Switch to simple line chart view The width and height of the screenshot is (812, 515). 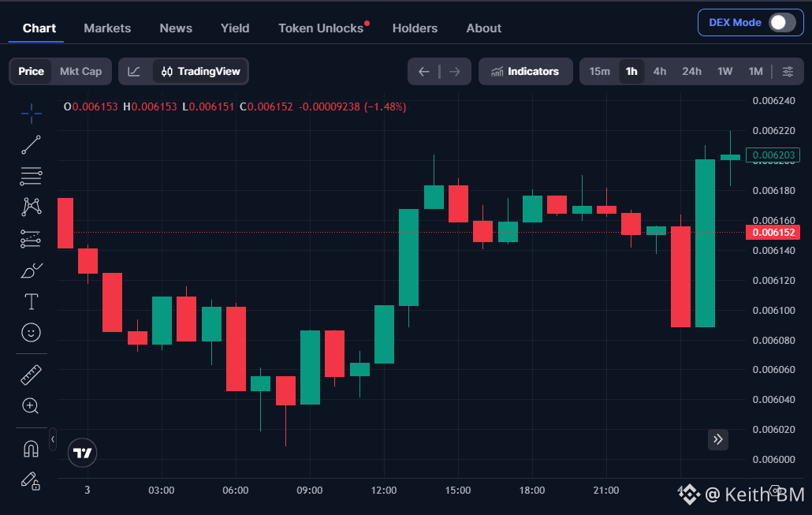(x=134, y=72)
